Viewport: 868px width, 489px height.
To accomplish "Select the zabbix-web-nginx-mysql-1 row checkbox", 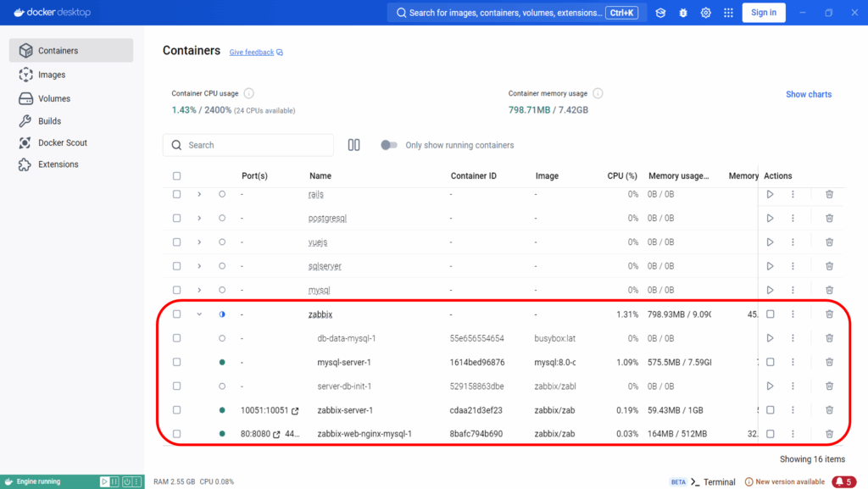I will click(x=176, y=434).
